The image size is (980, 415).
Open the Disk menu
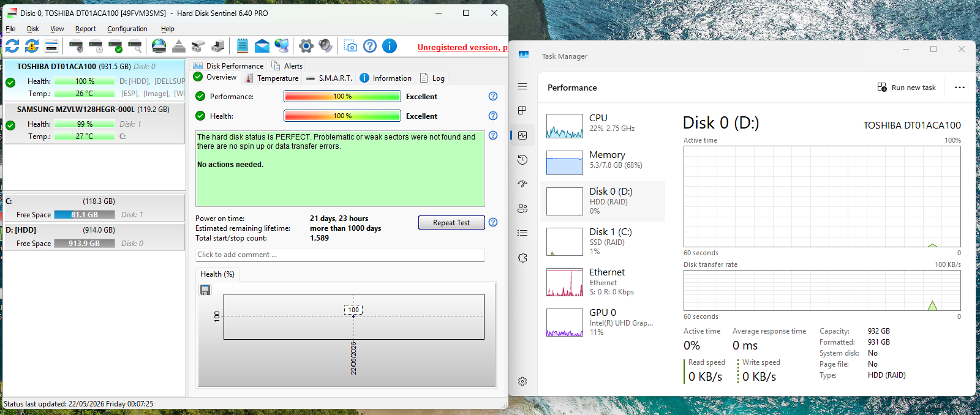(33, 29)
